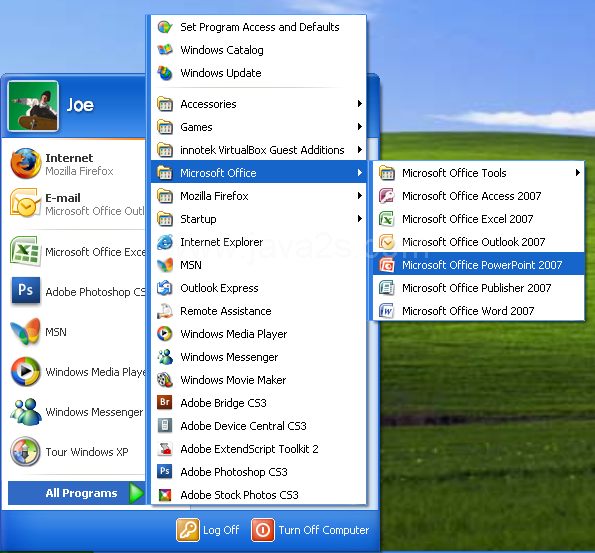This screenshot has width=595, height=553.
Task: Click the MSN butterfly icon in the left column
Action: click(x=25, y=331)
